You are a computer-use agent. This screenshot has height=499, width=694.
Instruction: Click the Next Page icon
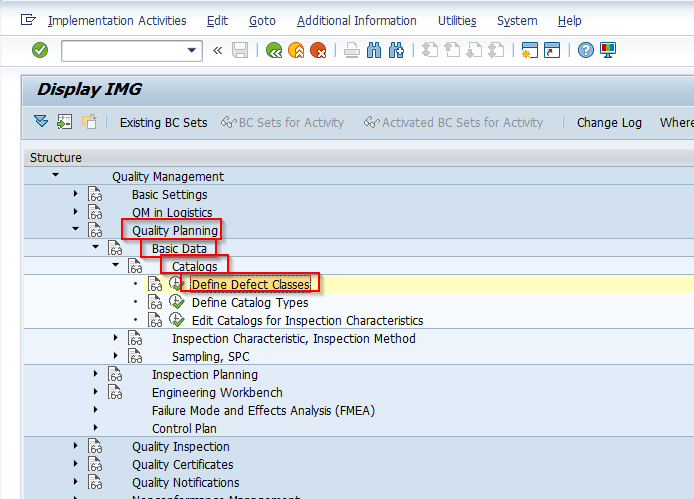[474, 50]
